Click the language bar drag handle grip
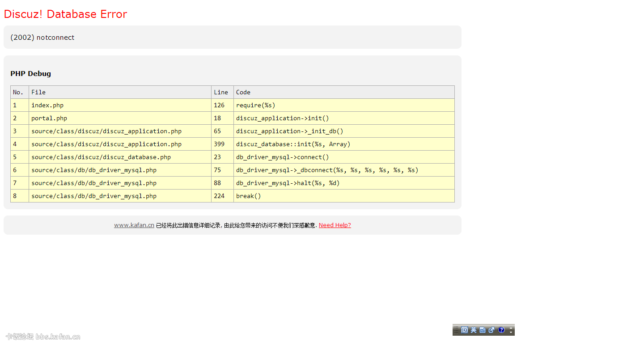Image resolution: width=644 pixels, height=346 pixels. (456, 330)
